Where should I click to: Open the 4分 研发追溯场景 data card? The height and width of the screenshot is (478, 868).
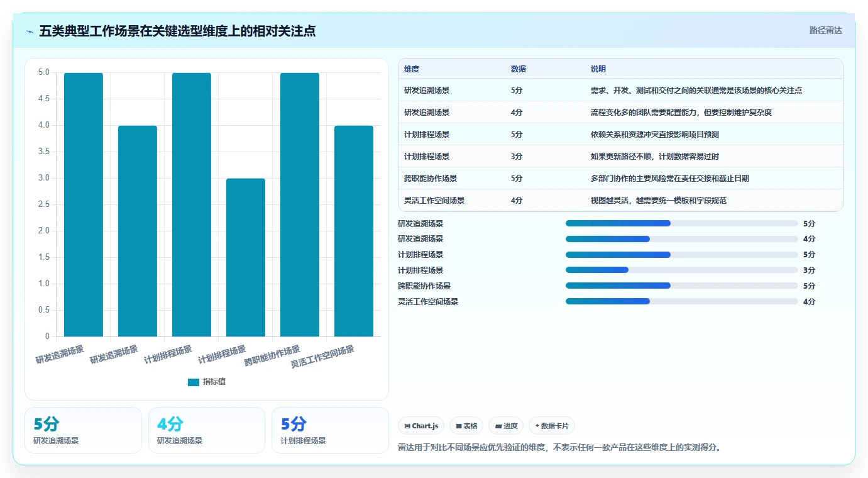pyautogui.click(x=207, y=430)
